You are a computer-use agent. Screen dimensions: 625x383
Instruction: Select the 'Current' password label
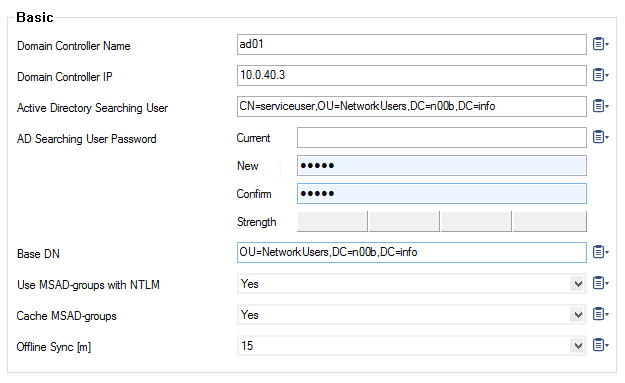coord(254,138)
